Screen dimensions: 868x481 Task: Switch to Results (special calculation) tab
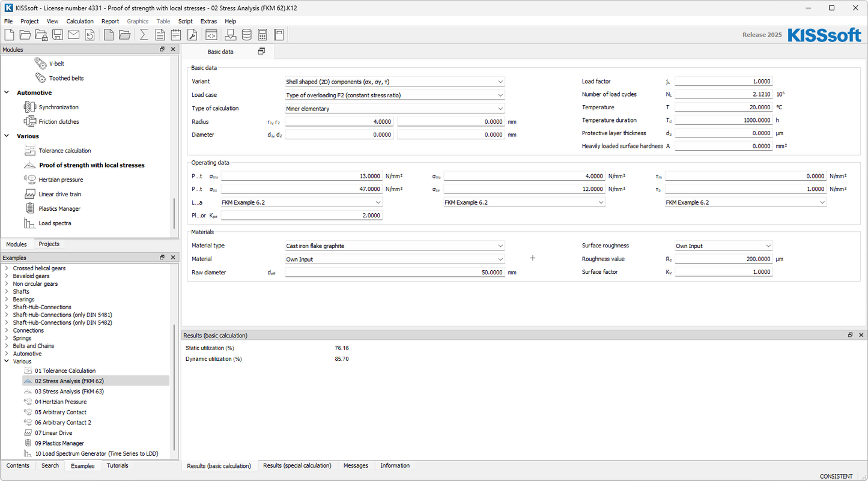(x=297, y=465)
